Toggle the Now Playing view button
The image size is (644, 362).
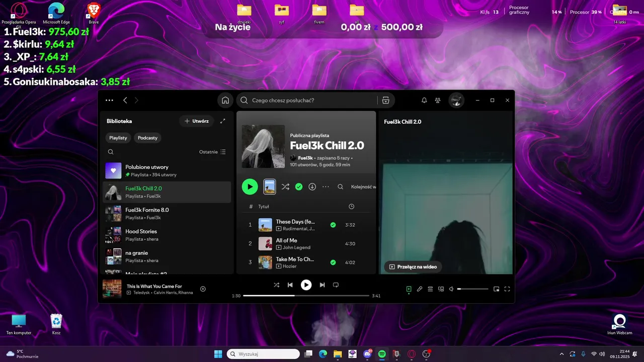(x=409, y=289)
